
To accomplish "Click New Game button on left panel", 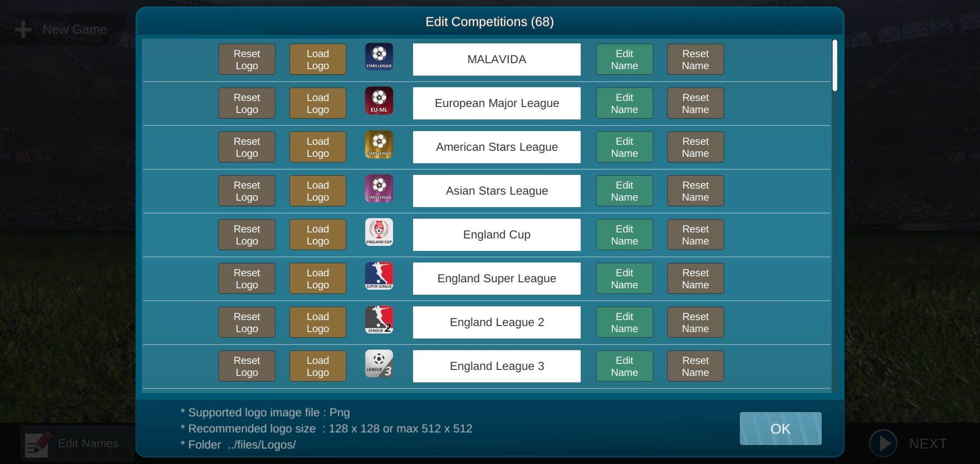I will pyautogui.click(x=62, y=29).
